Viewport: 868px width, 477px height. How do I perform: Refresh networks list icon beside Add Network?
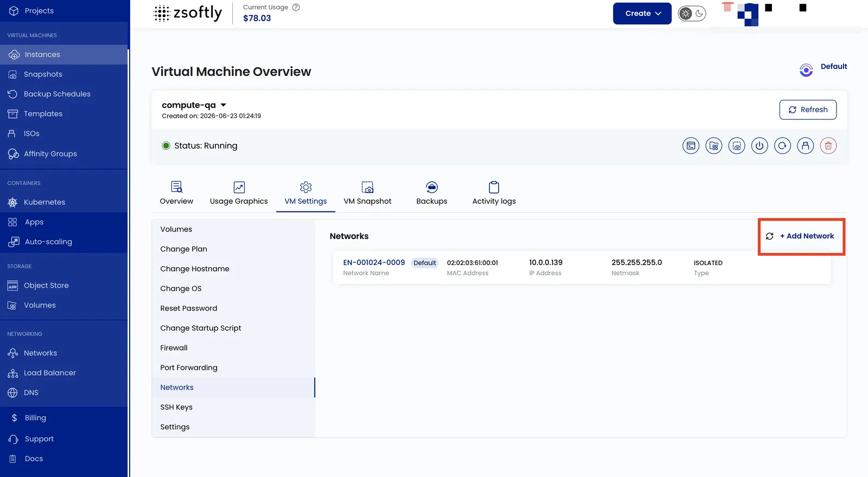click(769, 236)
